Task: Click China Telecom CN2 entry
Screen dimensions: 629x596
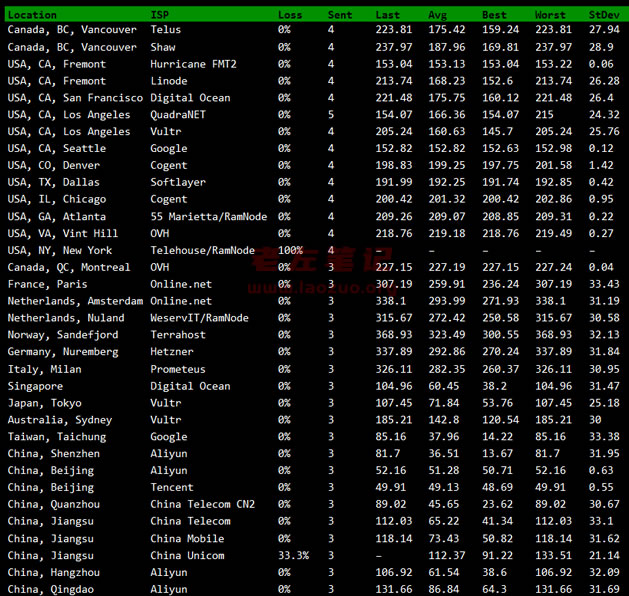Action: point(203,504)
